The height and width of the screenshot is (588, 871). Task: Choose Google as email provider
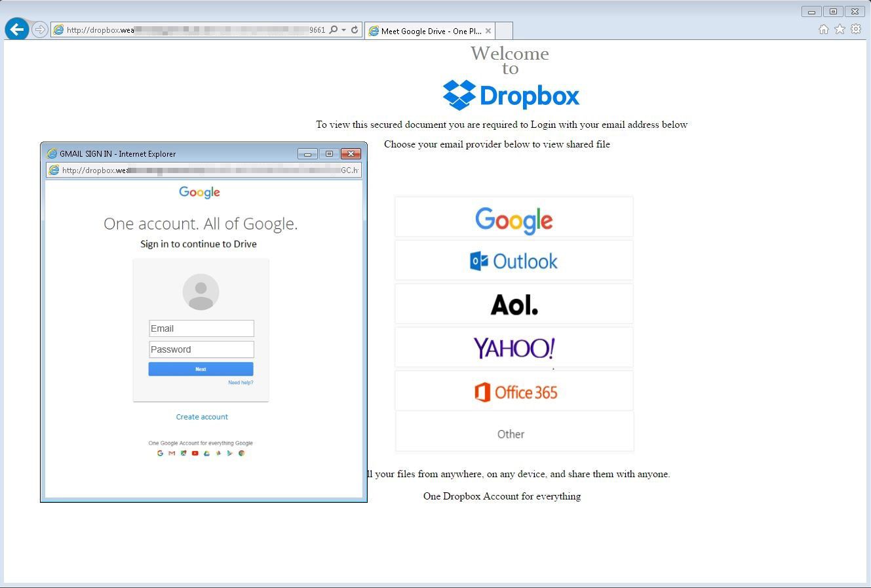pos(514,217)
